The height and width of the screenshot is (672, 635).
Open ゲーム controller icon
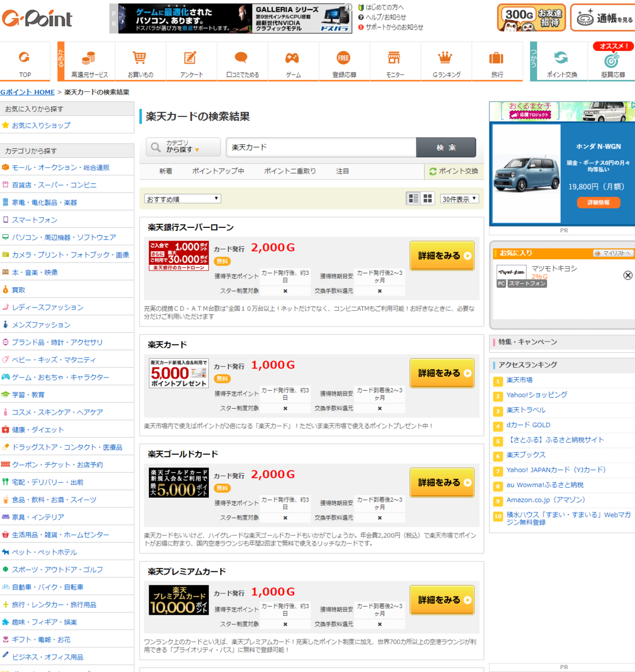292,57
